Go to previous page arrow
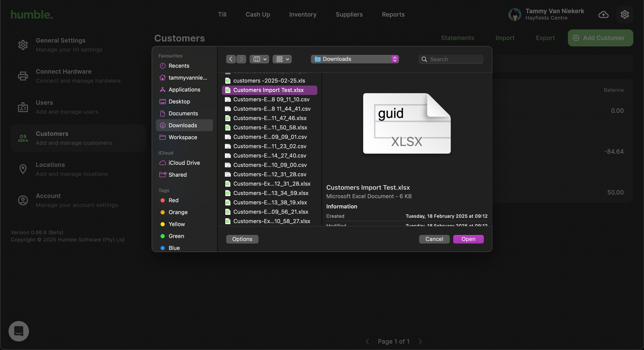This screenshot has height=350, width=644. (367, 341)
